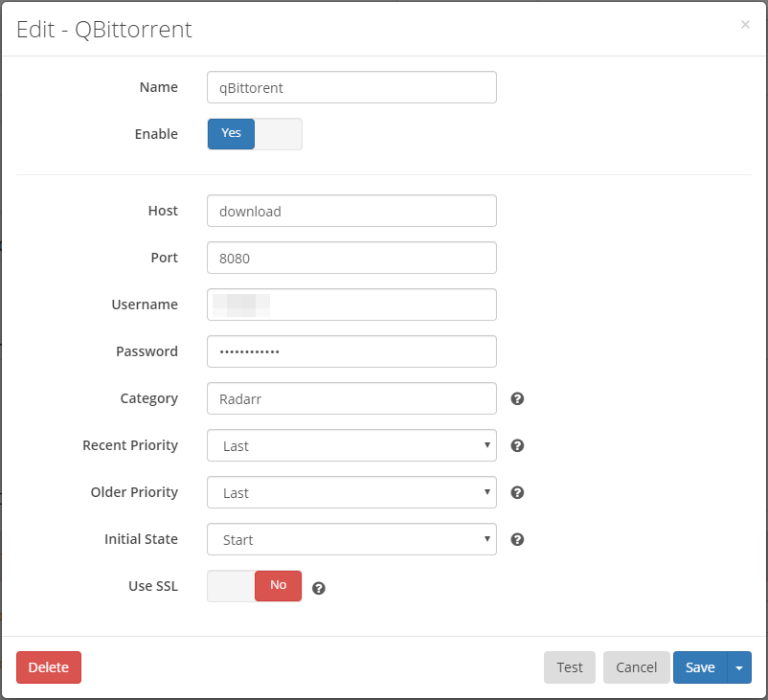This screenshot has height=700, width=768.
Task: Select the Edit - QBittorrent title text
Action: click(x=103, y=30)
